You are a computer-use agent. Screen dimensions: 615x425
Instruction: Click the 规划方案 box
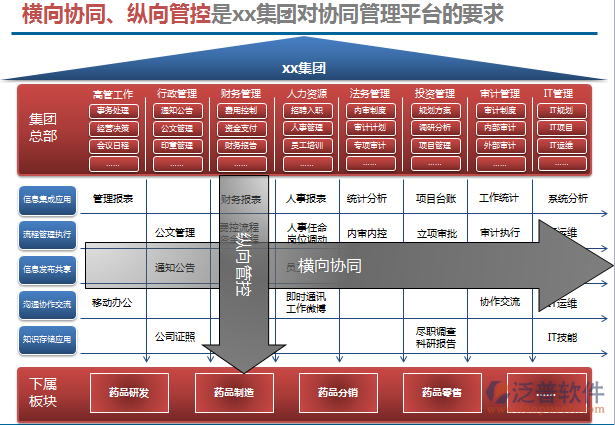436,111
